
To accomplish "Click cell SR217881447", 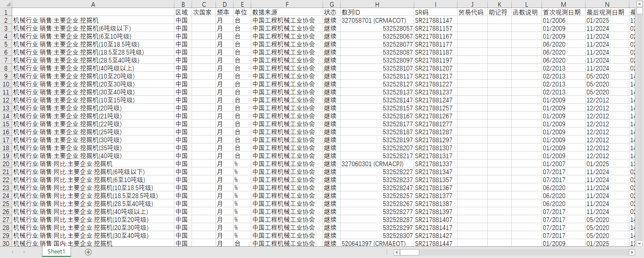I will click(x=435, y=243).
